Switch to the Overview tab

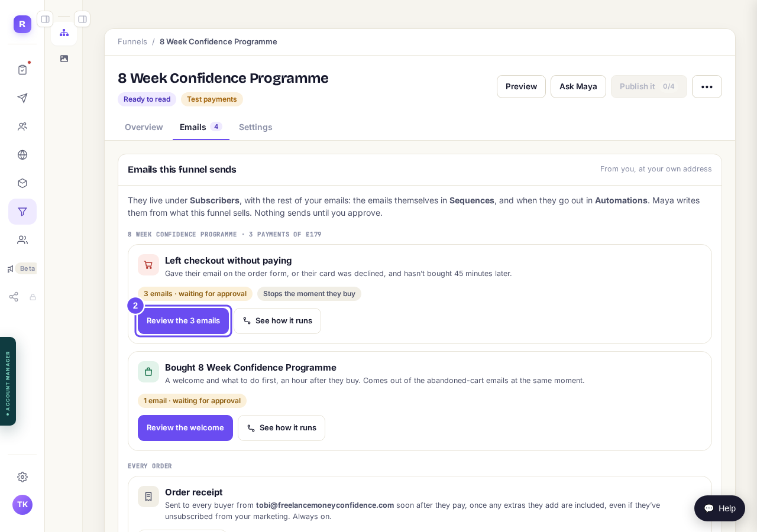pyautogui.click(x=144, y=127)
